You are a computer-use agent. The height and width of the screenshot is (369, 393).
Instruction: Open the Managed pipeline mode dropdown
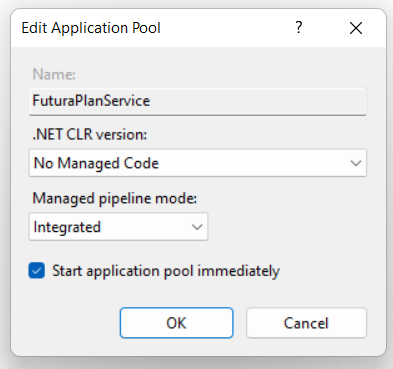click(118, 227)
